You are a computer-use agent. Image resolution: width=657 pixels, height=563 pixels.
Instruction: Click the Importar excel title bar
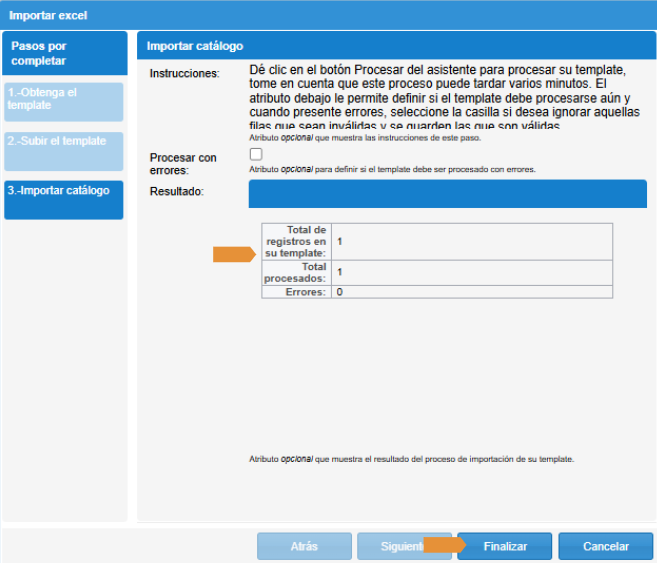tap(328, 14)
